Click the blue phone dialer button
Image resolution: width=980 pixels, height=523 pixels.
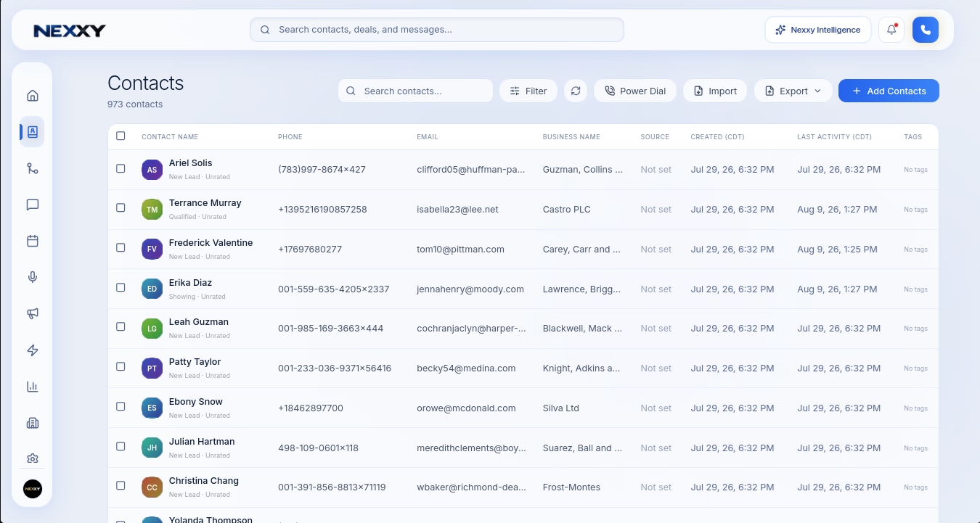[926, 30]
